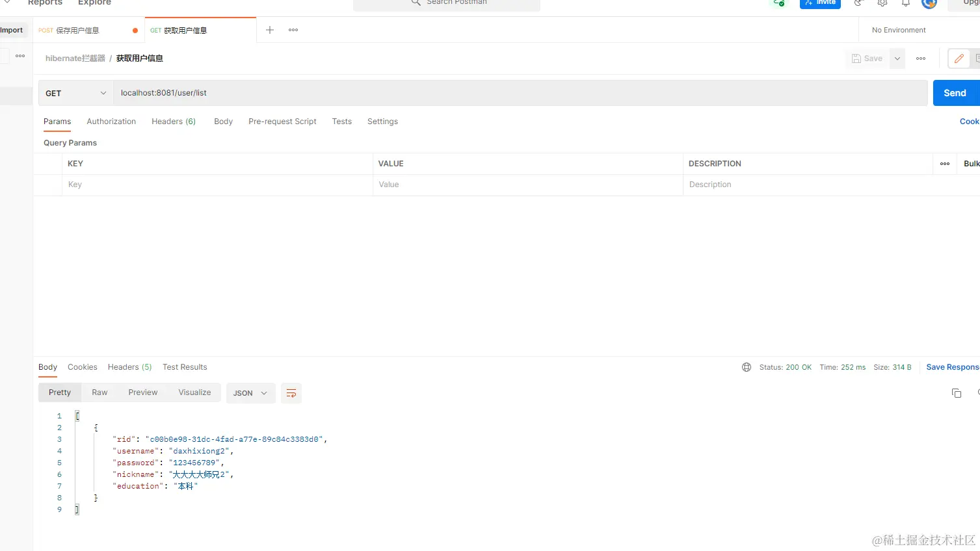Open the request Body tab
980x551 pixels.
(223, 122)
